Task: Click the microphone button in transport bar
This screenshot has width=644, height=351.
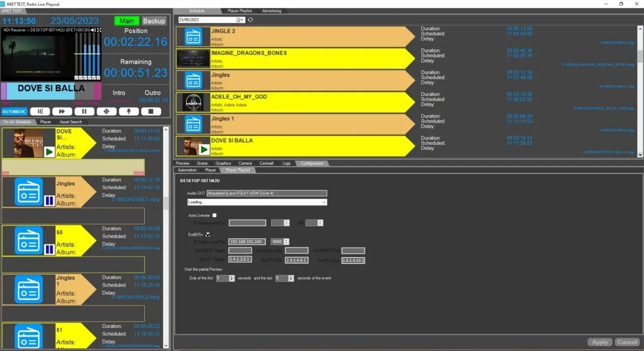Action: (129, 111)
